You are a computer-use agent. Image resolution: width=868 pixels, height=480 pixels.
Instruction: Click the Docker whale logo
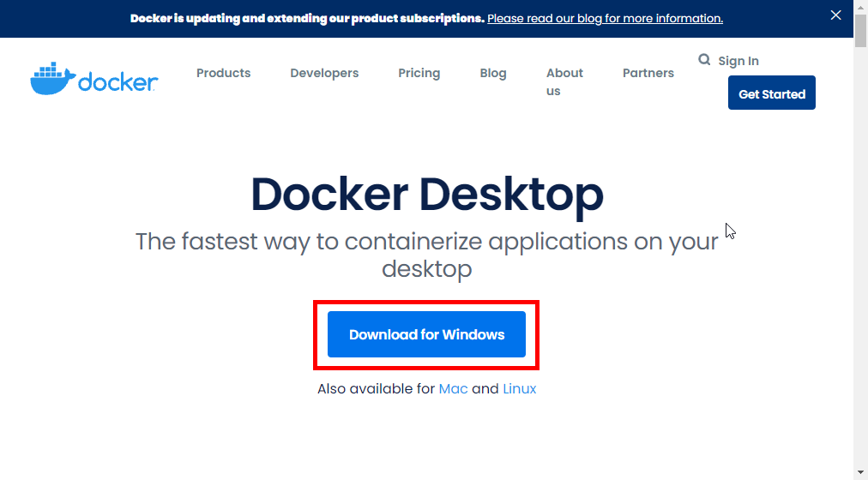click(x=94, y=79)
